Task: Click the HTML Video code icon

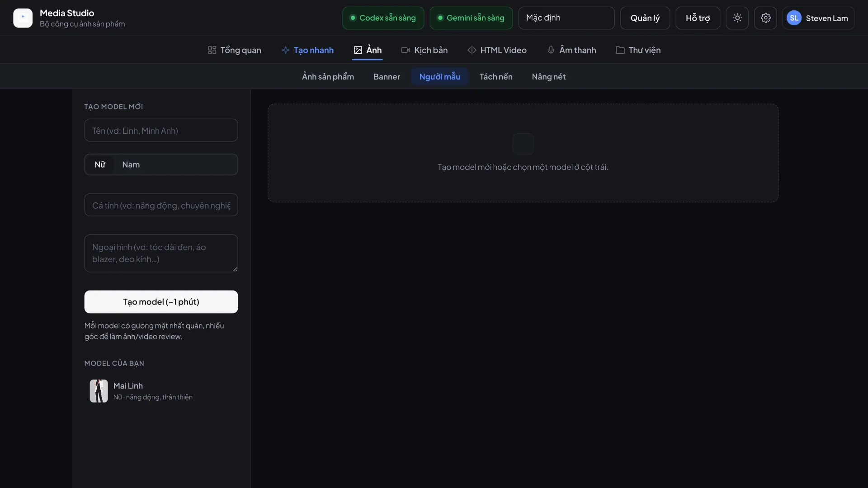Action: (472, 50)
